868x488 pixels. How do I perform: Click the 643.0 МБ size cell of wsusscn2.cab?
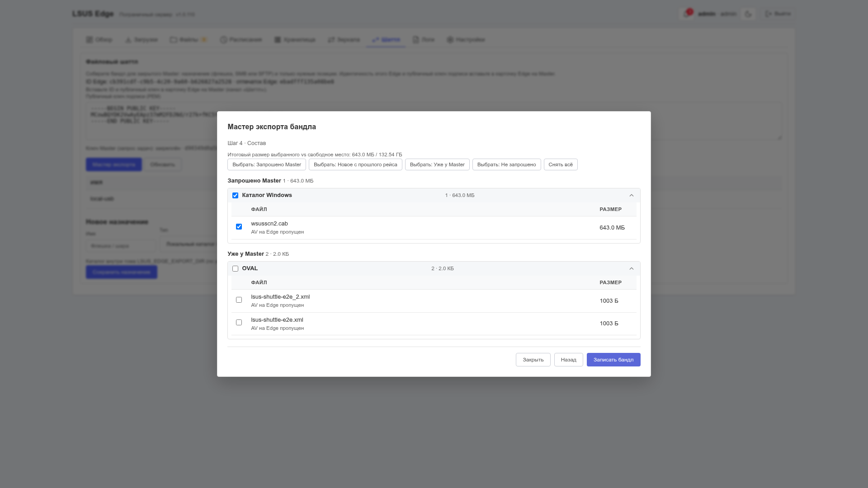(612, 228)
